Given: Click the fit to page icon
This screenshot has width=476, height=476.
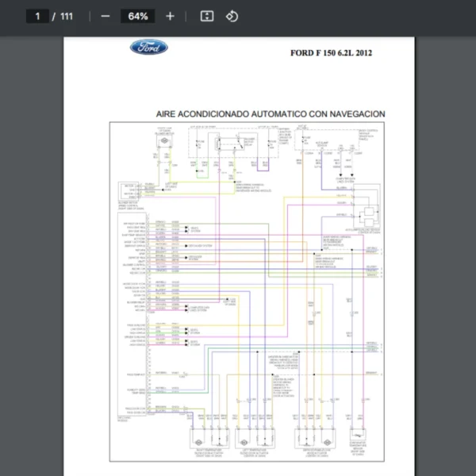Looking at the screenshot, I should [x=207, y=16].
